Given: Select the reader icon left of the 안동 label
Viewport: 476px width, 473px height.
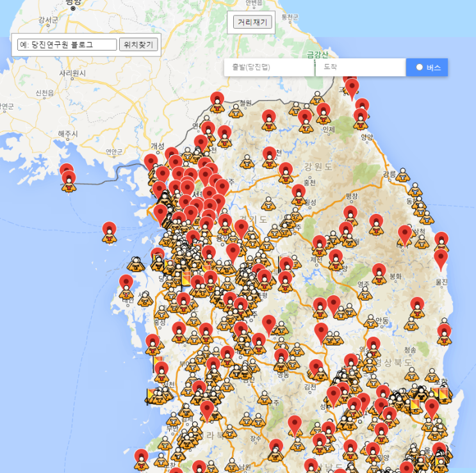Looking at the screenshot, I should point(371,322).
